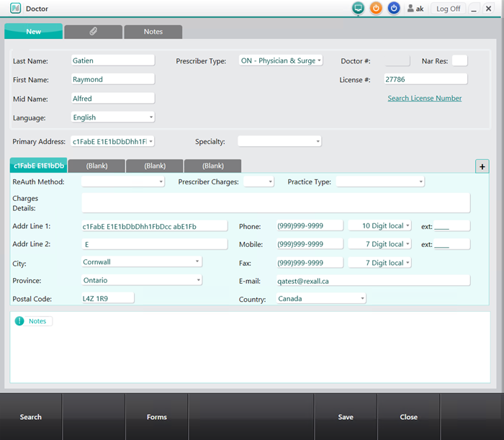504x440 pixels.
Task: Click the green monitor icon in title bar
Action: [x=358, y=9]
